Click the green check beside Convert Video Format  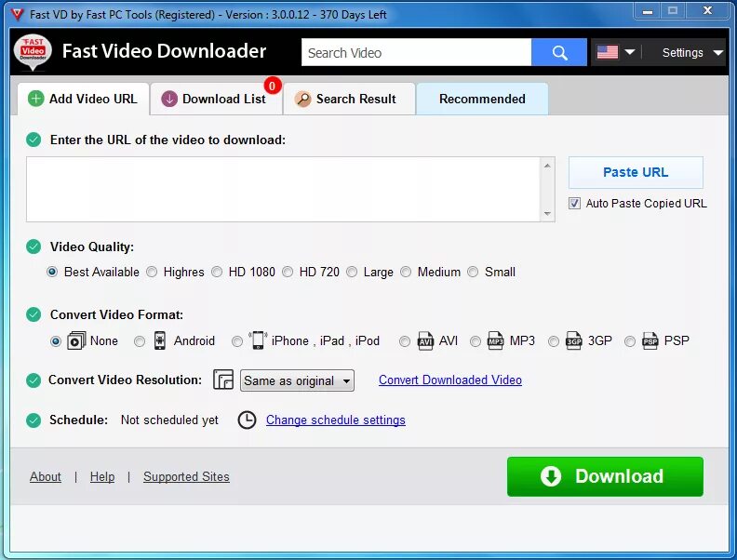[33, 314]
